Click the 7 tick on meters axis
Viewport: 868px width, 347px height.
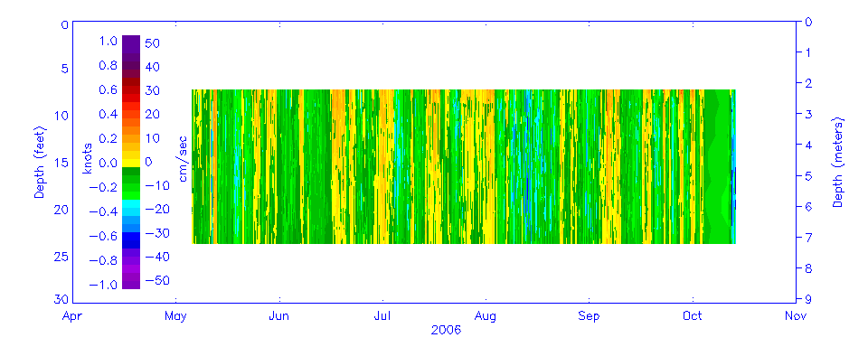click(x=808, y=238)
